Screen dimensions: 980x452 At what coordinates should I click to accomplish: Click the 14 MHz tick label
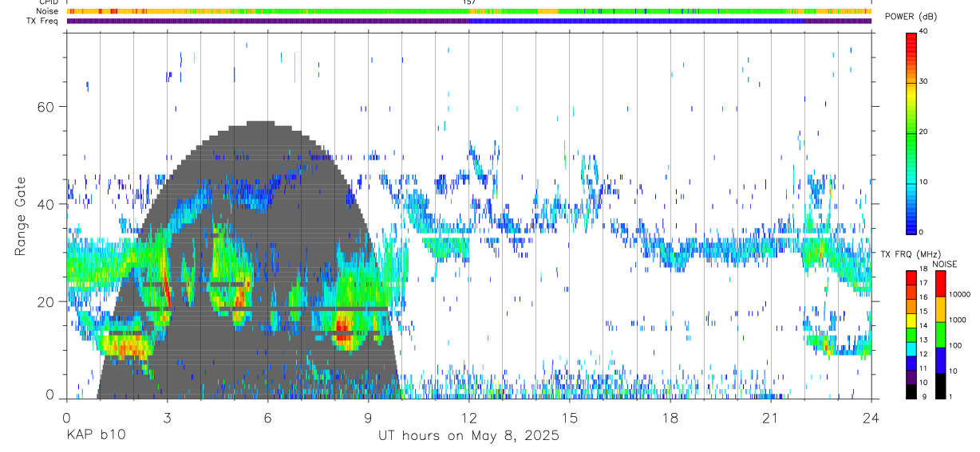point(923,326)
